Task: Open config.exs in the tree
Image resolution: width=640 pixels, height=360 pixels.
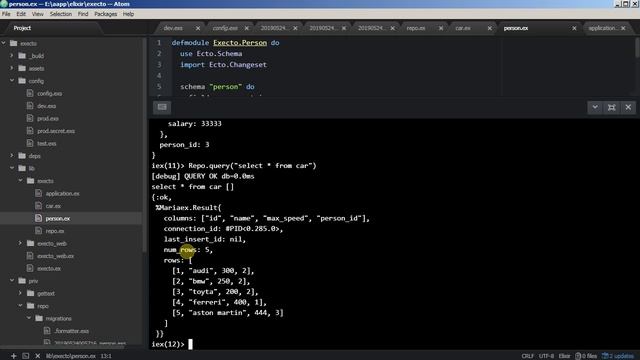Action: pos(49,93)
